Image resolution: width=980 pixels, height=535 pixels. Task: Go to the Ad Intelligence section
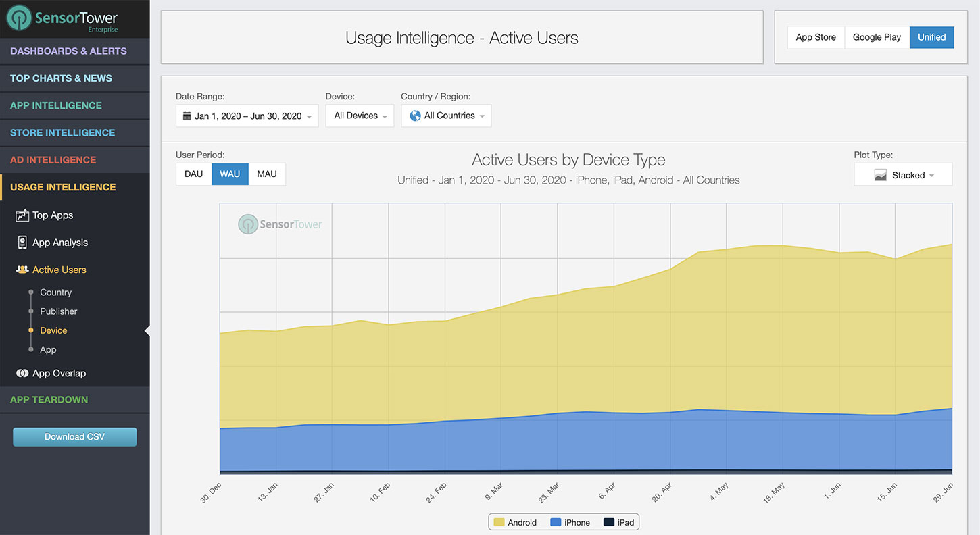(53, 160)
